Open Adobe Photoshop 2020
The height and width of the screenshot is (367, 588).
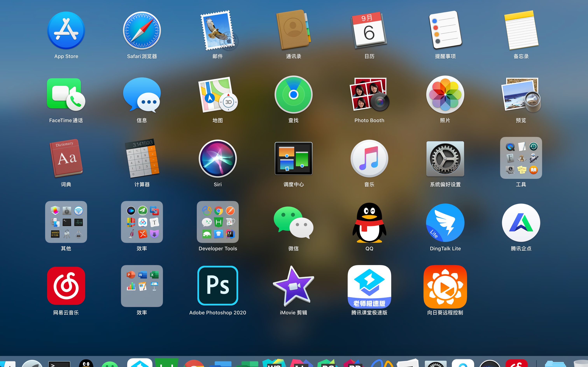click(218, 286)
